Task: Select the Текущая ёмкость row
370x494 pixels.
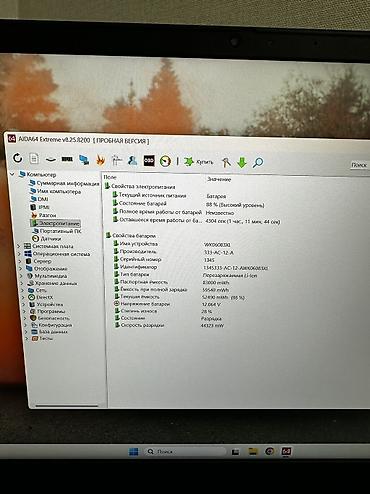Action: pyautogui.click(x=140, y=296)
